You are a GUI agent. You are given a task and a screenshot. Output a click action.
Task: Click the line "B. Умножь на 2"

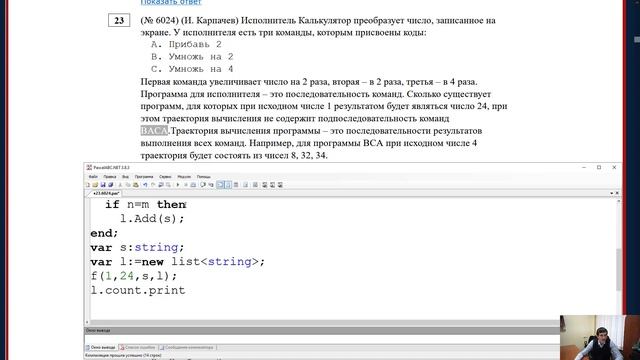pos(192,57)
